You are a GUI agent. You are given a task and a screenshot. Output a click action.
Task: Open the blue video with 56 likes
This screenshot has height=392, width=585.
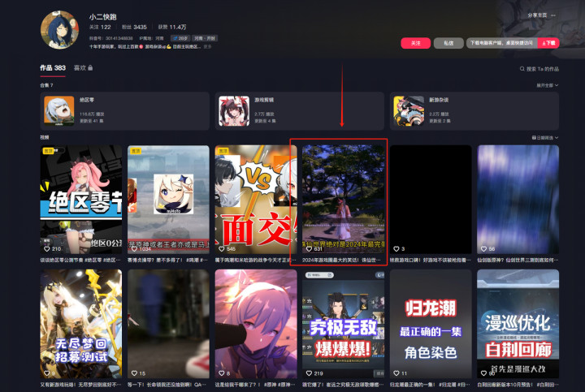(x=518, y=200)
